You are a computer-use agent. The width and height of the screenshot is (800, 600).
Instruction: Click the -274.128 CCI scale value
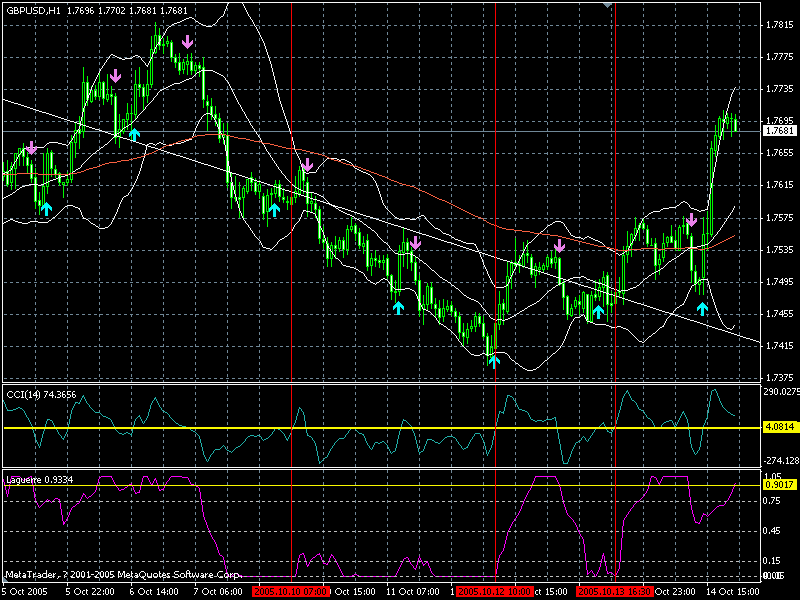(782, 461)
